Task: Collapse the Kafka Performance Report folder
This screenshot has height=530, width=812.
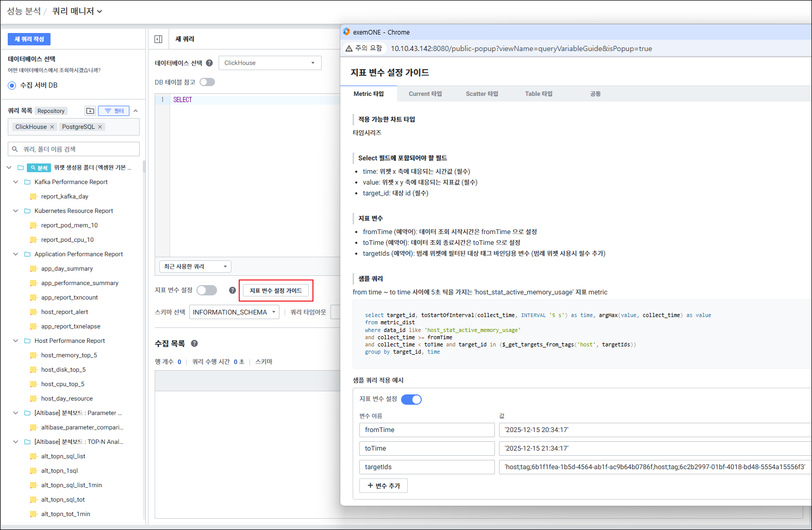Action: point(15,182)
